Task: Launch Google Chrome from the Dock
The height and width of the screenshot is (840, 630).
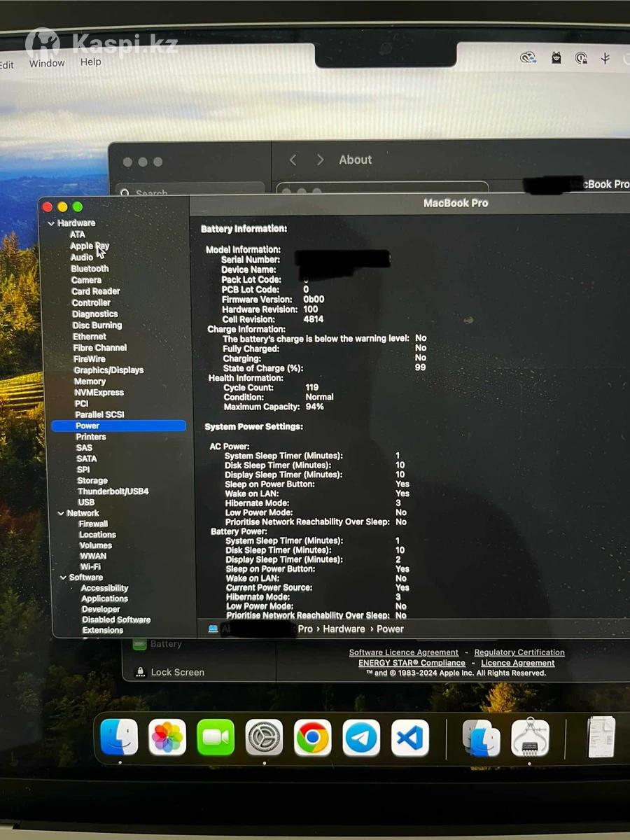Action: coord(312,737)
